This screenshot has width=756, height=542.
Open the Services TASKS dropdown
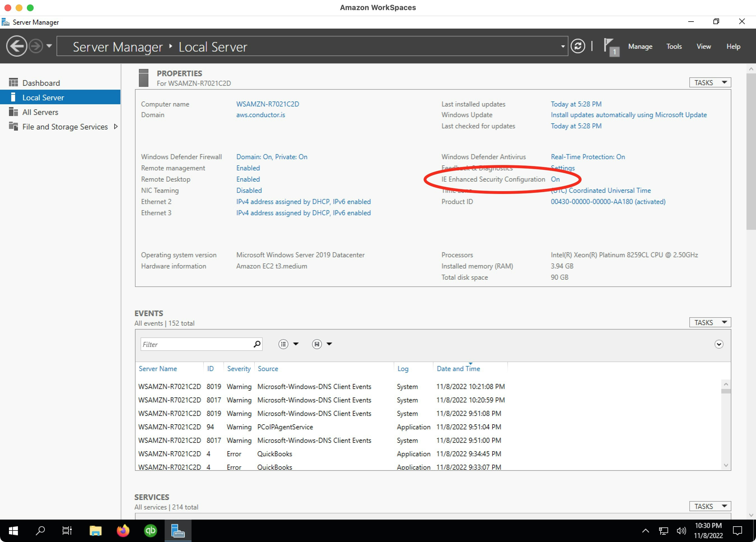pyautogui.click(x=710, y=506)
